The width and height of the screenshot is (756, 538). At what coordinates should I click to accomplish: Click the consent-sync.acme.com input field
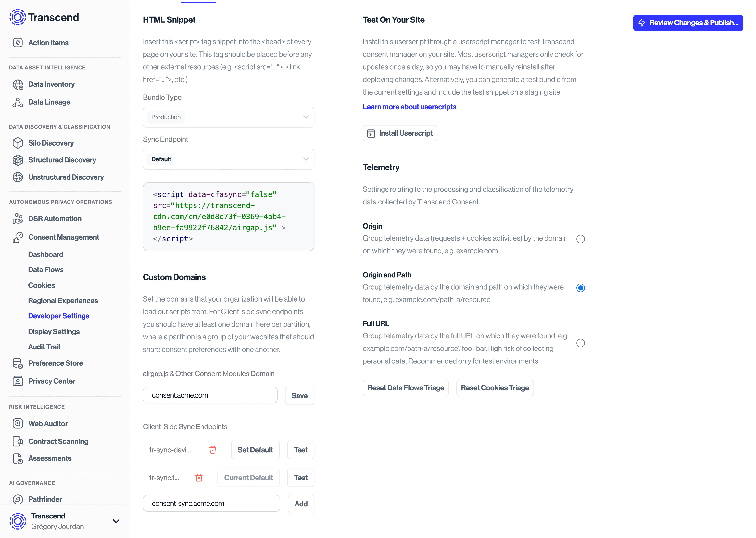(211, 503)
